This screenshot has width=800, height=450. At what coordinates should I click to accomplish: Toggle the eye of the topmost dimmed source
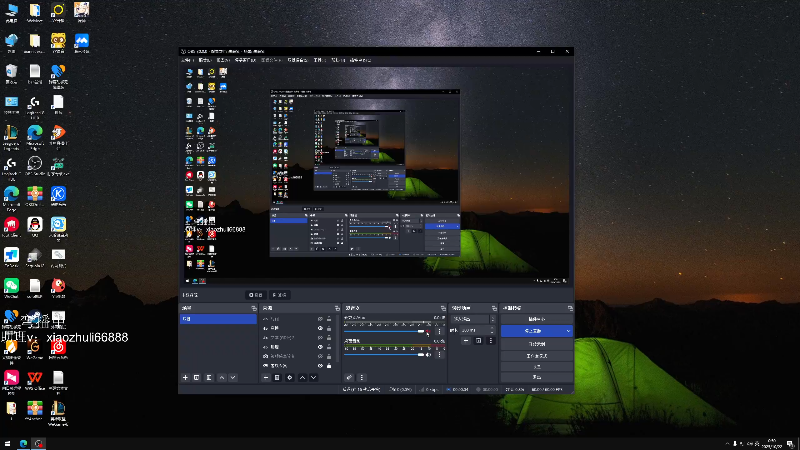click(x=320, y=319)
